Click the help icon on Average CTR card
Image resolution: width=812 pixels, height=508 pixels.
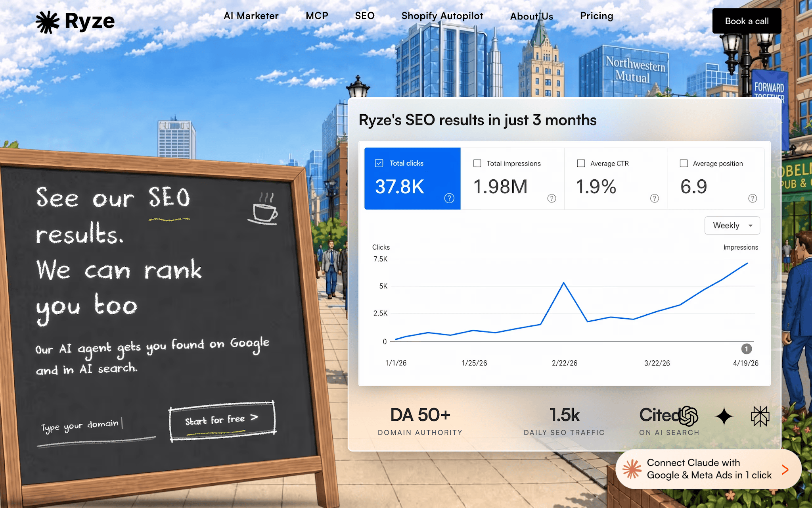pos(654,198)
